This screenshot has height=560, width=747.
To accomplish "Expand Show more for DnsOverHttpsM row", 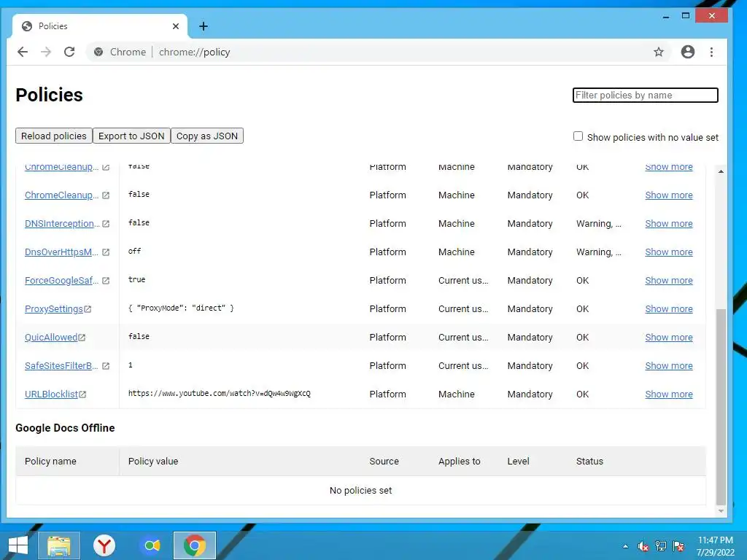I will coord(669,252).
